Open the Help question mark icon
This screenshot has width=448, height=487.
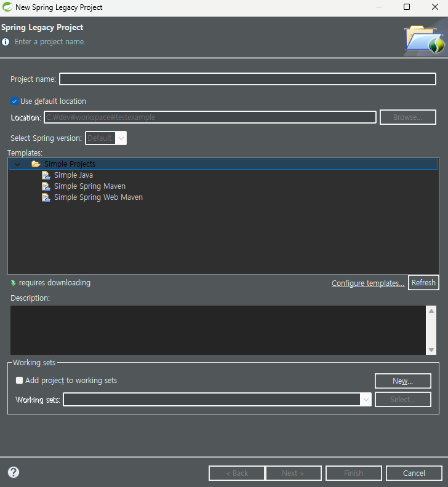14,472
